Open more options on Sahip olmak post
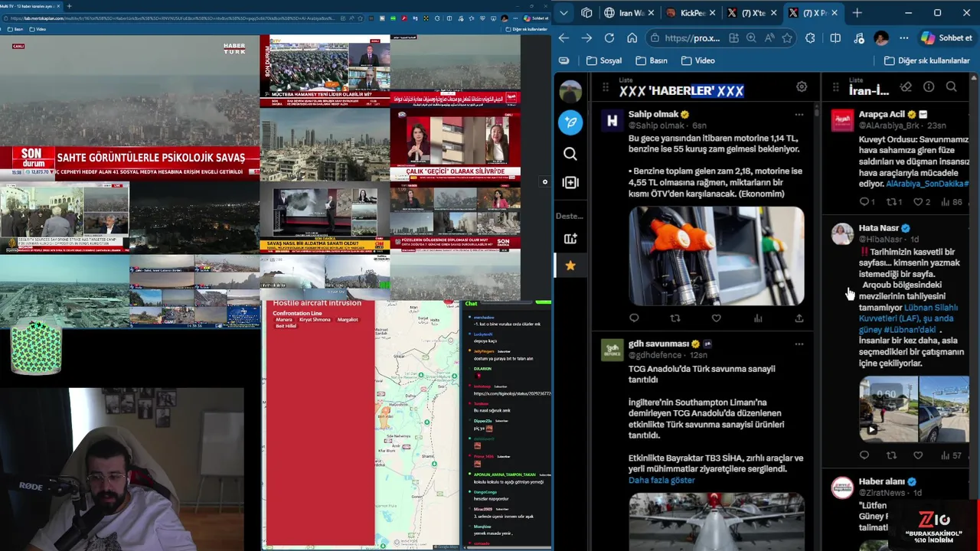Viewport: 980px width, 551px height. (799, 115)
